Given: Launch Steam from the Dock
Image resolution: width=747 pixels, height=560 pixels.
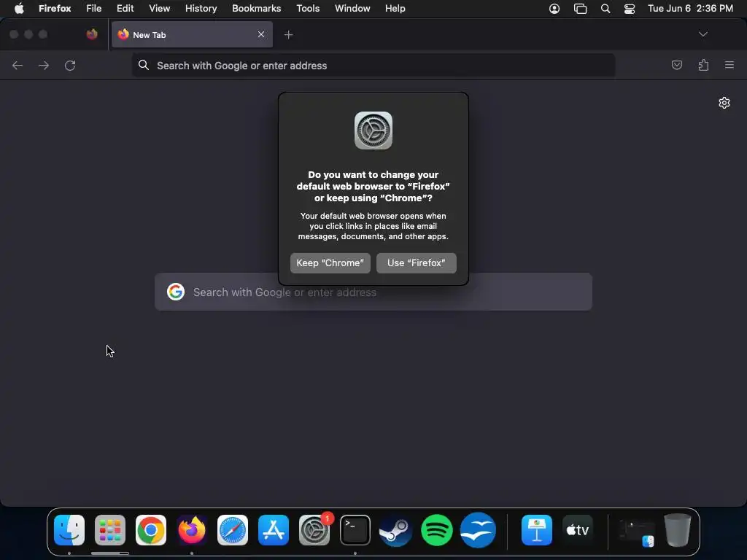Looking at the screenshot, I should pos(396,530).
